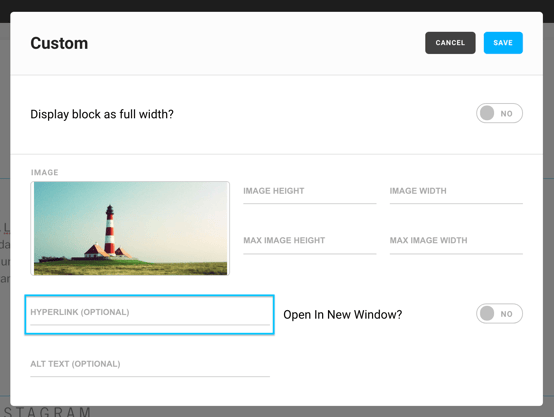Click the dimmed STAGRAM text behind dialog
This screenshot has width=554, height=417.
[47, 412]
